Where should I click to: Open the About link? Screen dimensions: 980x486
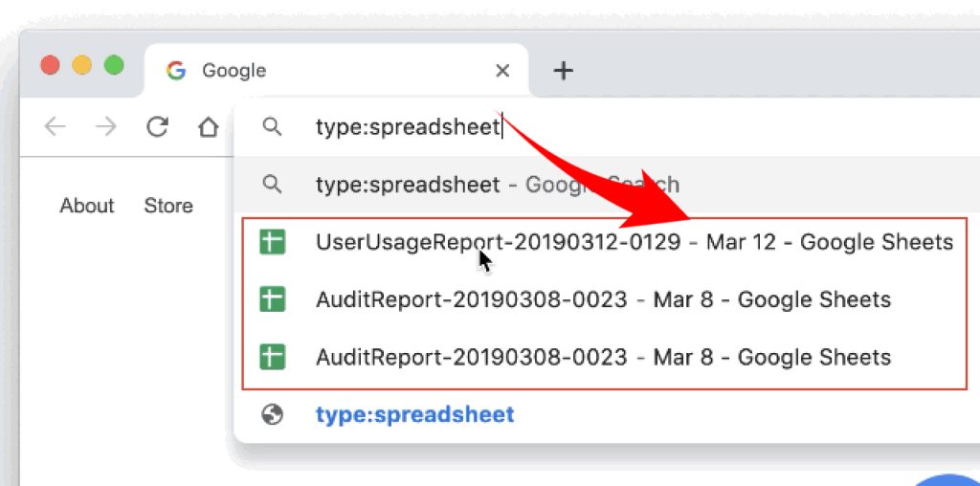pos(86,206)
